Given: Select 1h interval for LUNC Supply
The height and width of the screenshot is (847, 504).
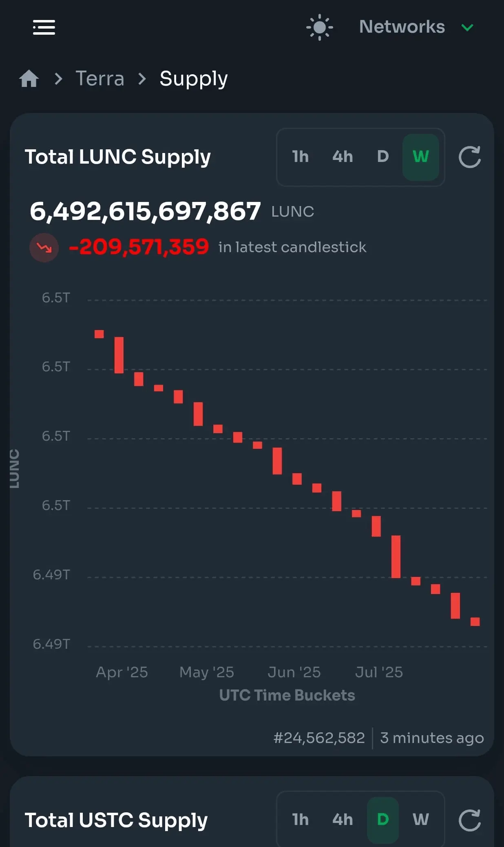Looking at the screenshot, I should [x=301, y=157].
